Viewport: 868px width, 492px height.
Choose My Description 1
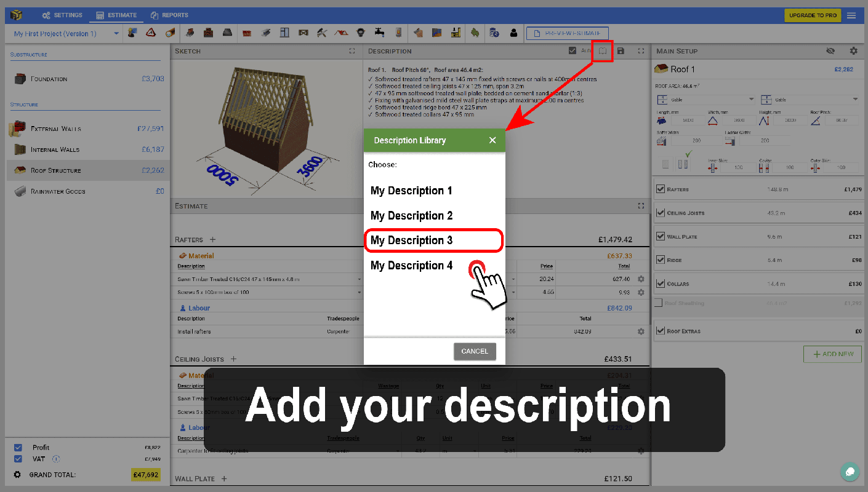[411, 191]
